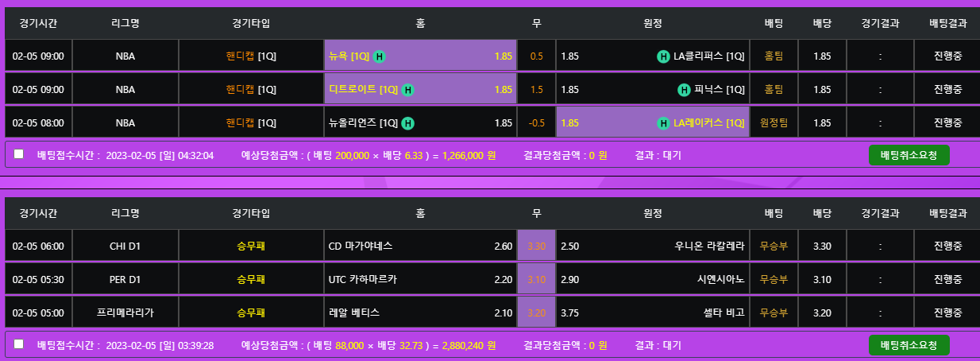
Task: Select the 뉴욕 [1Q] home handicap cell
Action: [x=420, y=56]
